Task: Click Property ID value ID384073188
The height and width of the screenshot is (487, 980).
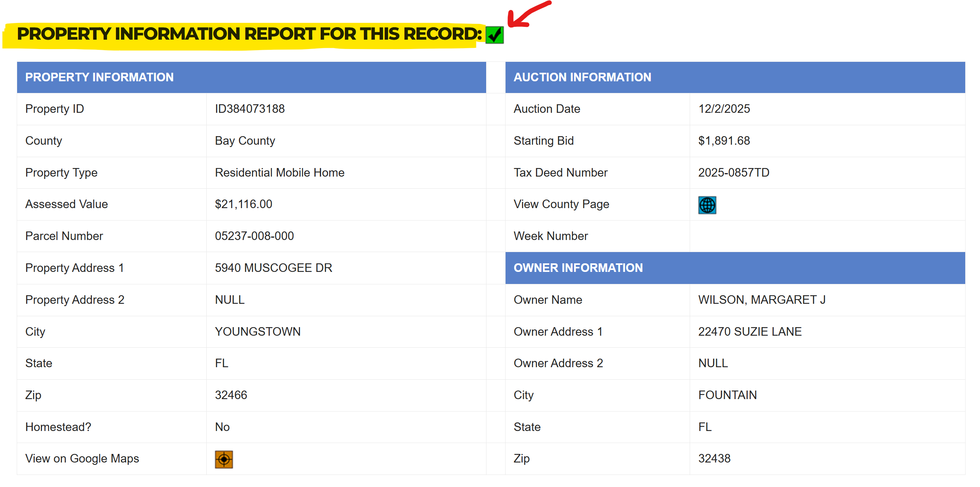Action: coord(249,109)
